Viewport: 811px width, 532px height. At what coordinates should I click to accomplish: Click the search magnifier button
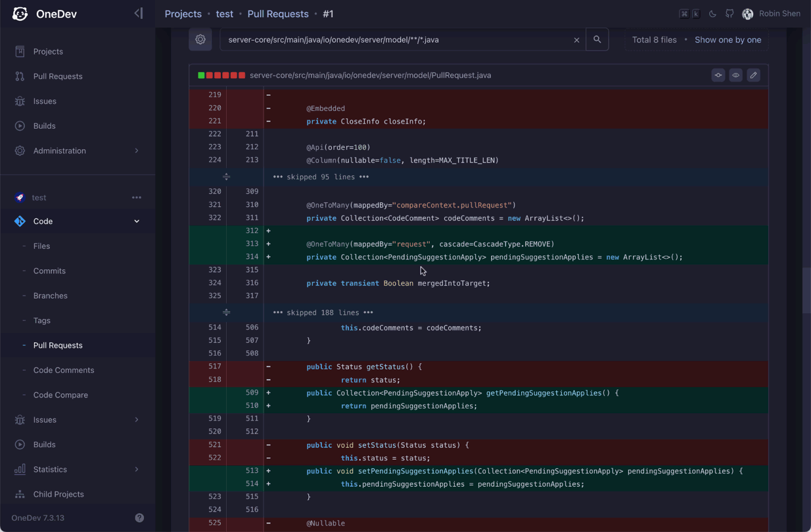pyautogui.click(x=597, y=39)
